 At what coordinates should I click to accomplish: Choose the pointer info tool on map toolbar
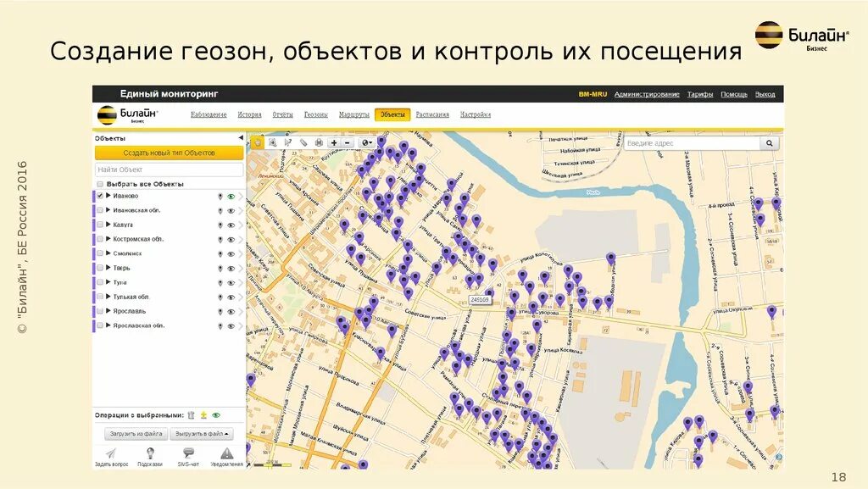288,142
